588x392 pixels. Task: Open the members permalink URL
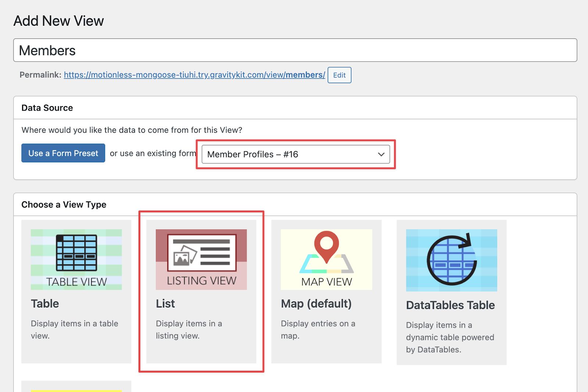click(194, 75)
